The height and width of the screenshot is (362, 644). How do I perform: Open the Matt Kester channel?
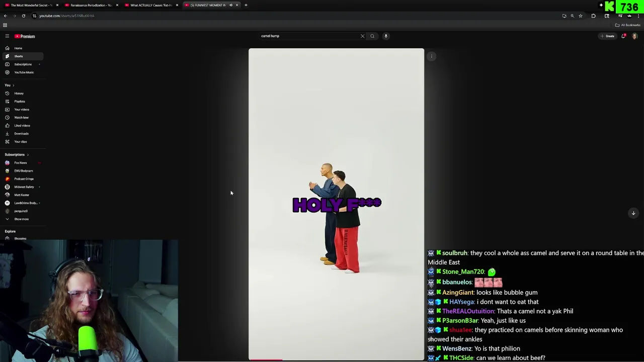coord(22,195)
